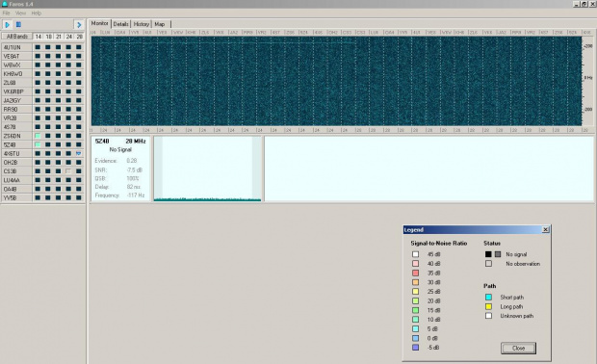Click the 4X6TU 28 MHz marker icon
Screen dimensions: 597x364
pos(78,153)
